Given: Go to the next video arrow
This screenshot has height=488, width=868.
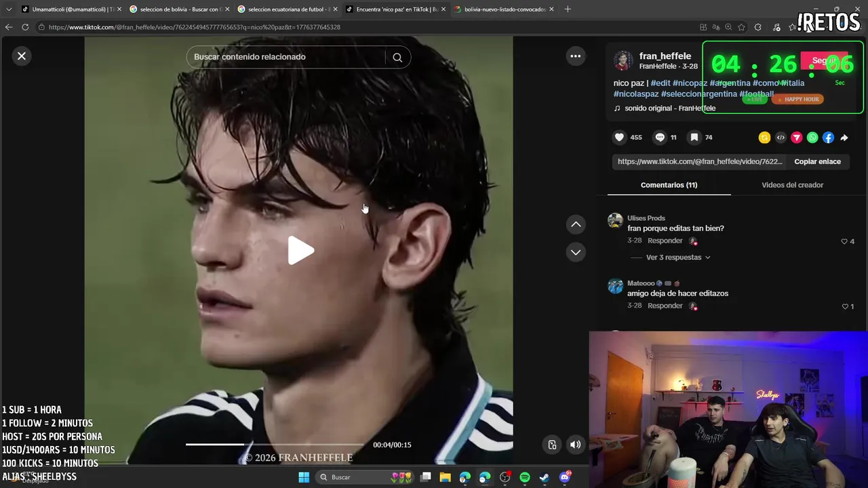Looking at the screenshot, I should (576, 252).
